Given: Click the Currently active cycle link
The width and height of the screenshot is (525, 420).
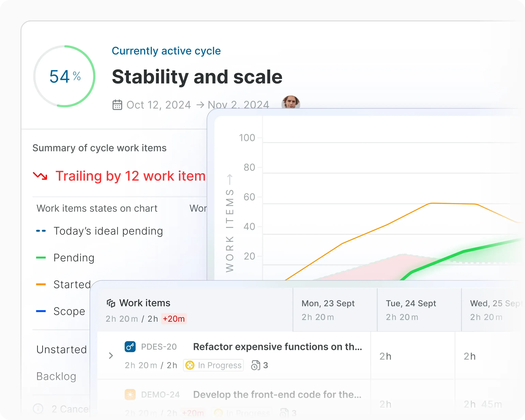Looking at the screenshot, I should click(x=166, y=51).
